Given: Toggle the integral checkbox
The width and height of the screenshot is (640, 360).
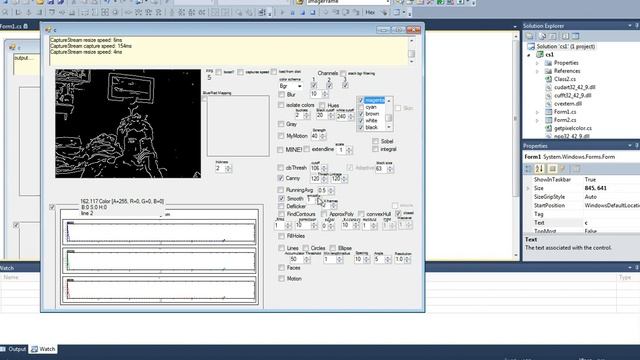Looking at the screenshot, I should click(x=375, y=149).
